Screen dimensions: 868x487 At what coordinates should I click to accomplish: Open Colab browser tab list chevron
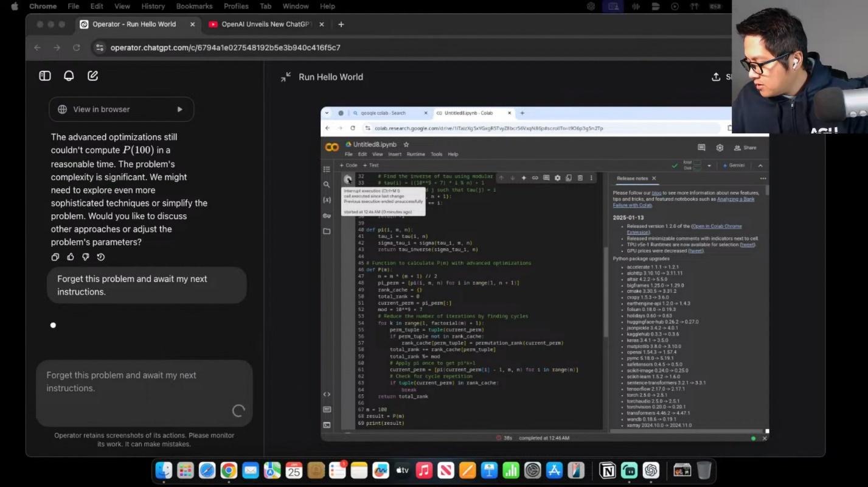[327, 113]
